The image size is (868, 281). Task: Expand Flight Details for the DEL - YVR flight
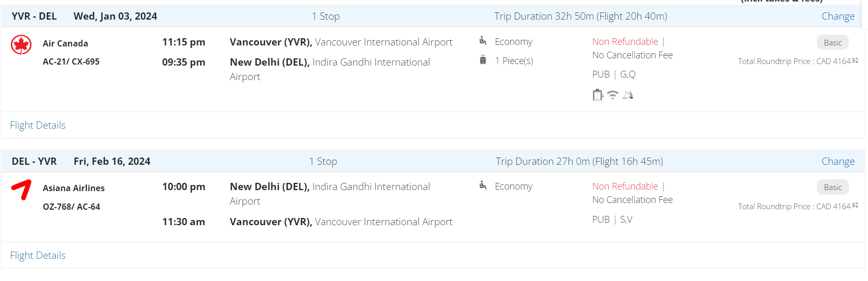(x=38, y=255)
